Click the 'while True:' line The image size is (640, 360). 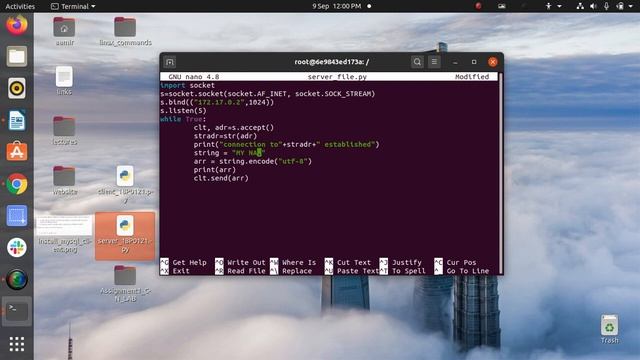click(x=183, y=119)
